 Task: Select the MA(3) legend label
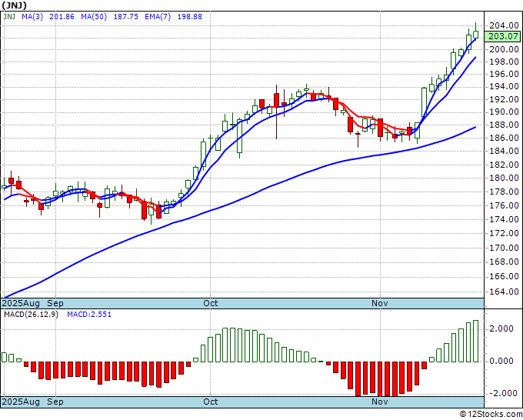32,16
